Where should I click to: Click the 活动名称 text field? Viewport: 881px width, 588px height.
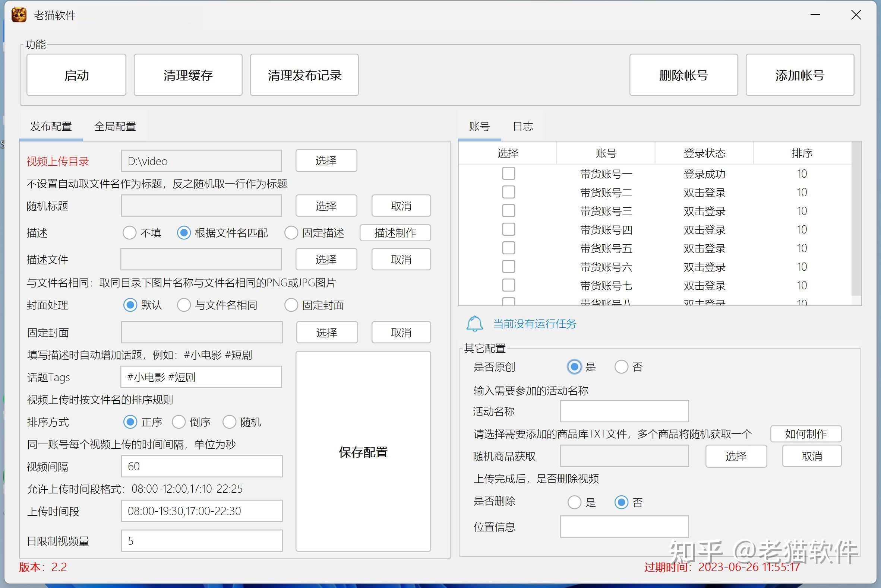click(x=624, y=411)
